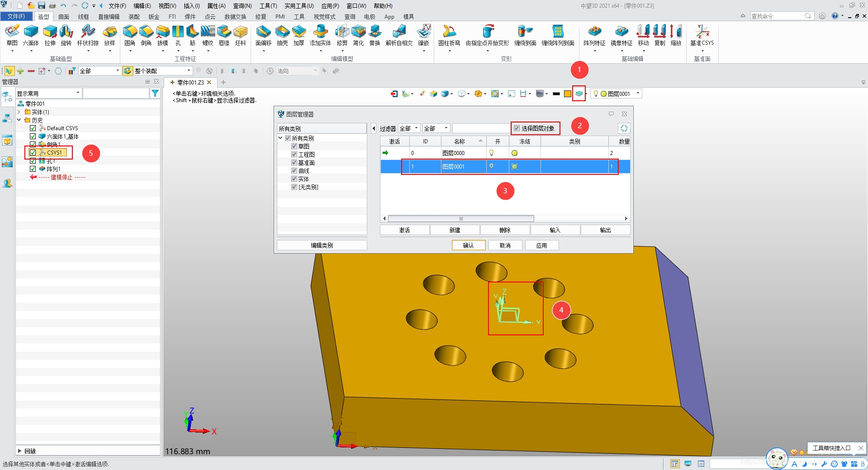The image size is (868, 470).
Task: Click the 应用 button in layer manager
Action: (x=542, y=245)
